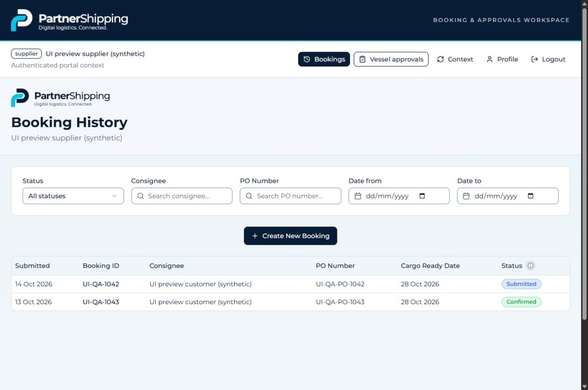Click the Authenticated portal context text
588x390 pixels.
pyautogui.click(x=58, y=65)
